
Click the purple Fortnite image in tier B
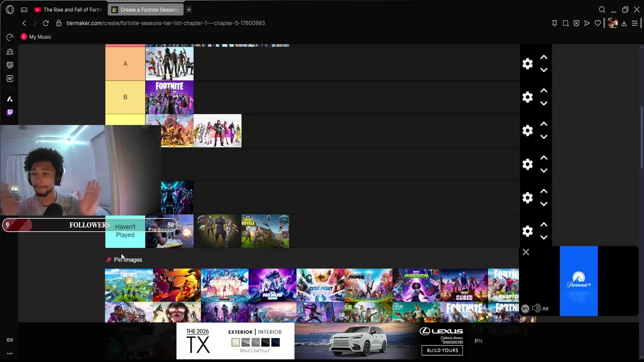[170, 98]
